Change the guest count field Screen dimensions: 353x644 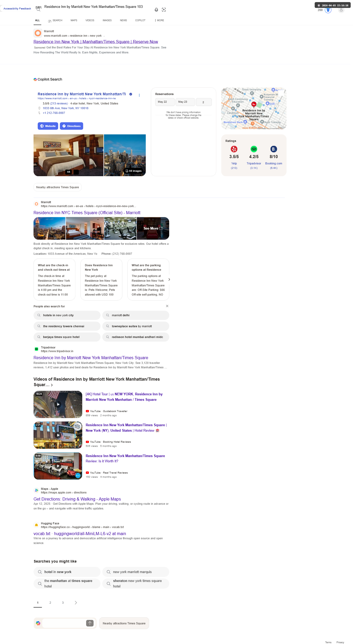(x=204, y=102)
